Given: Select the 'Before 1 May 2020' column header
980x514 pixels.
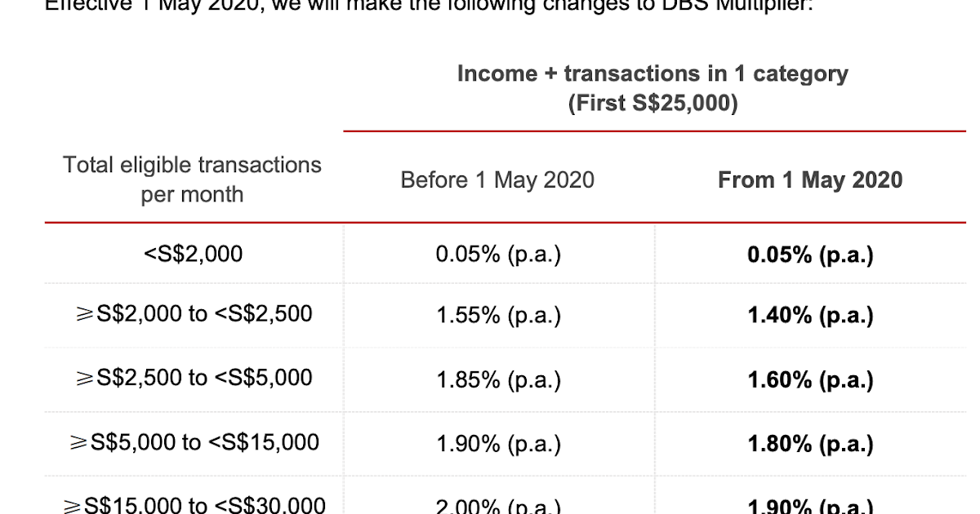Looking at the screenshot, I should [x=497, y=180].
